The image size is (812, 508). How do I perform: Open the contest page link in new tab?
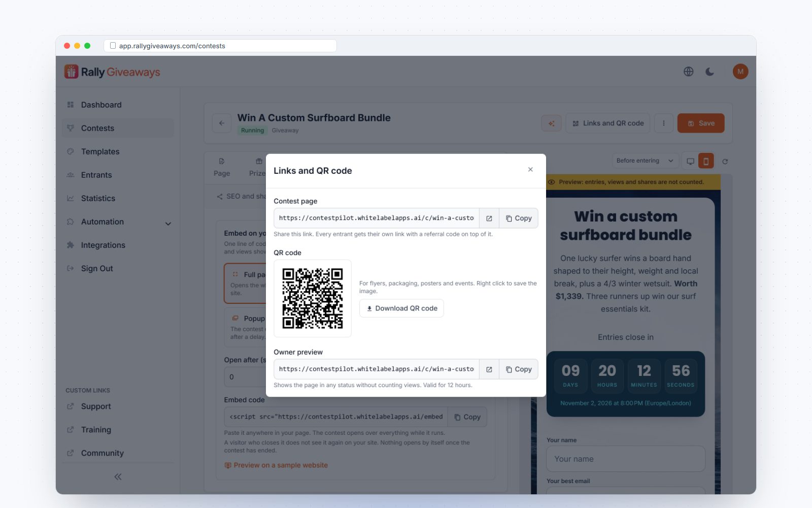[x=489, y=218]
